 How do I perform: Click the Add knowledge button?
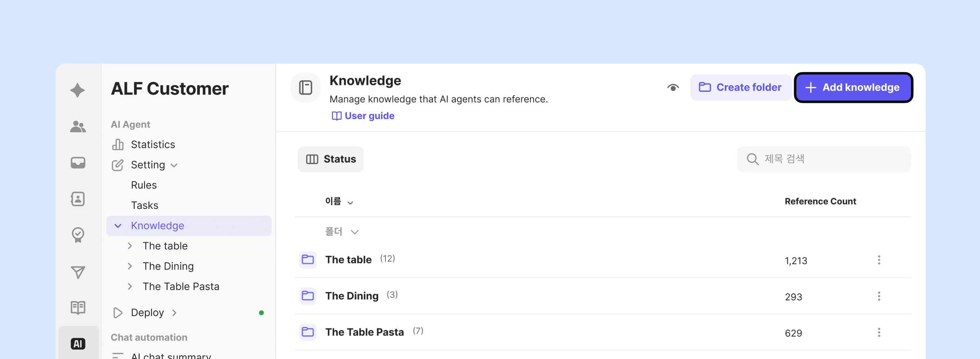point(853,88)
